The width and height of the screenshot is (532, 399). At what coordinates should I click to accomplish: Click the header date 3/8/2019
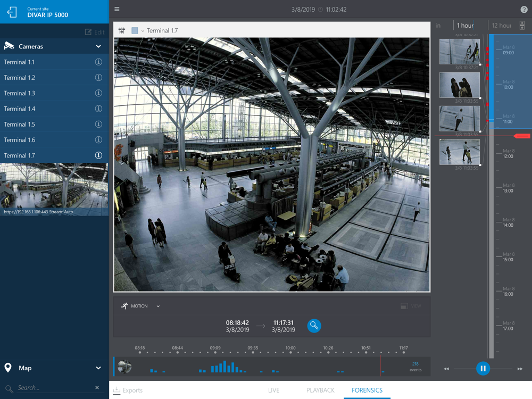point(303,10)
